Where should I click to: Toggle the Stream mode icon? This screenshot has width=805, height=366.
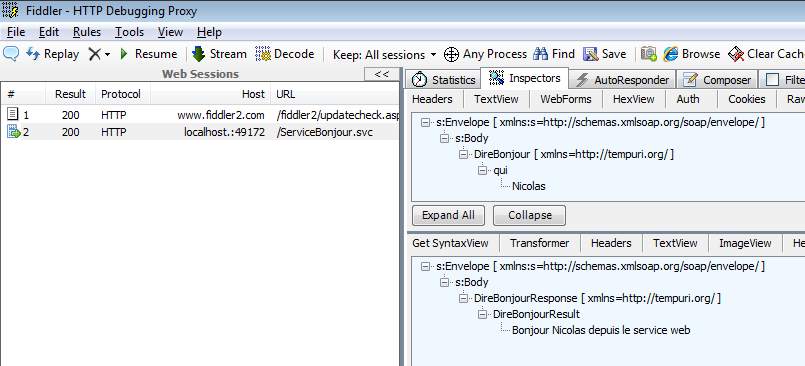(x=199, y=54)
